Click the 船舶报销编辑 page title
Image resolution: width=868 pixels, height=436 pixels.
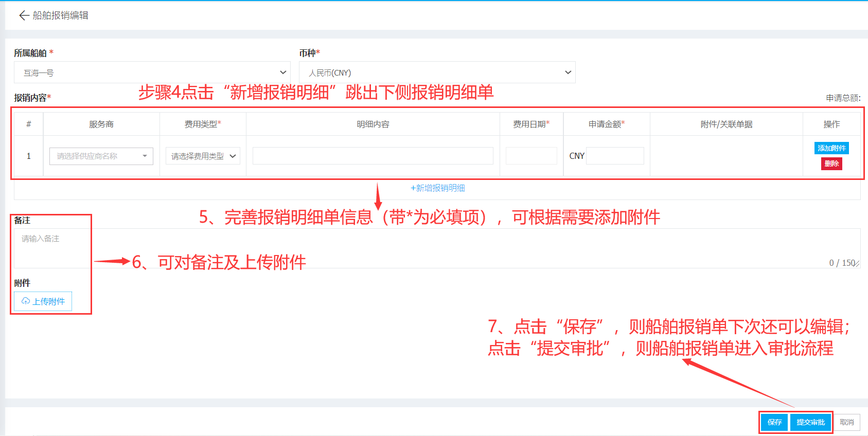tap(60, 15)
